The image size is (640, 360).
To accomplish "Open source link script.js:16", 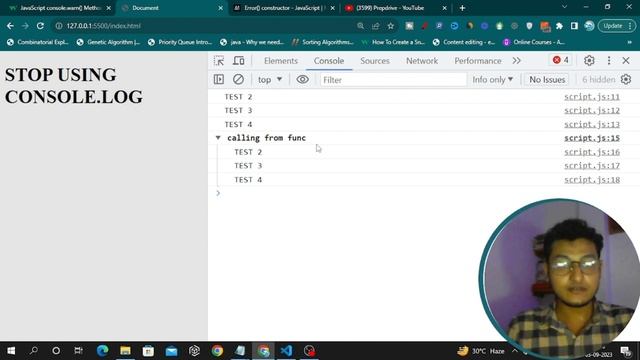I will click(592, 152).
